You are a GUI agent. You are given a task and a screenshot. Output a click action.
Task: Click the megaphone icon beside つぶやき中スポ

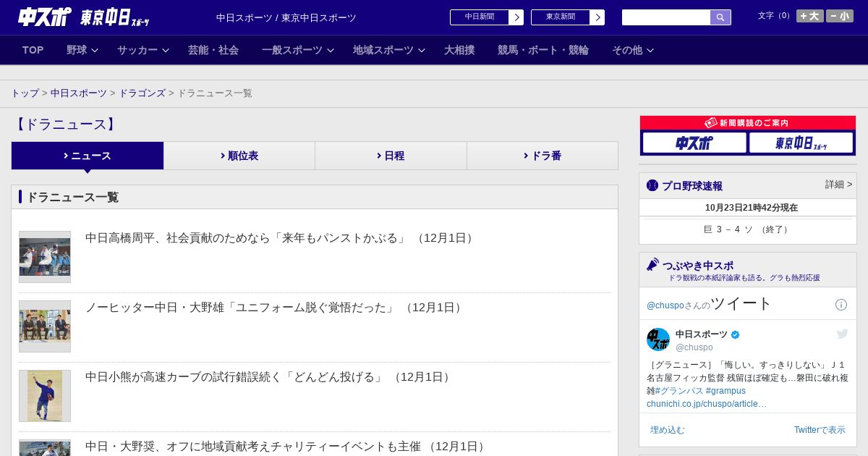click(x=653, y=265)
